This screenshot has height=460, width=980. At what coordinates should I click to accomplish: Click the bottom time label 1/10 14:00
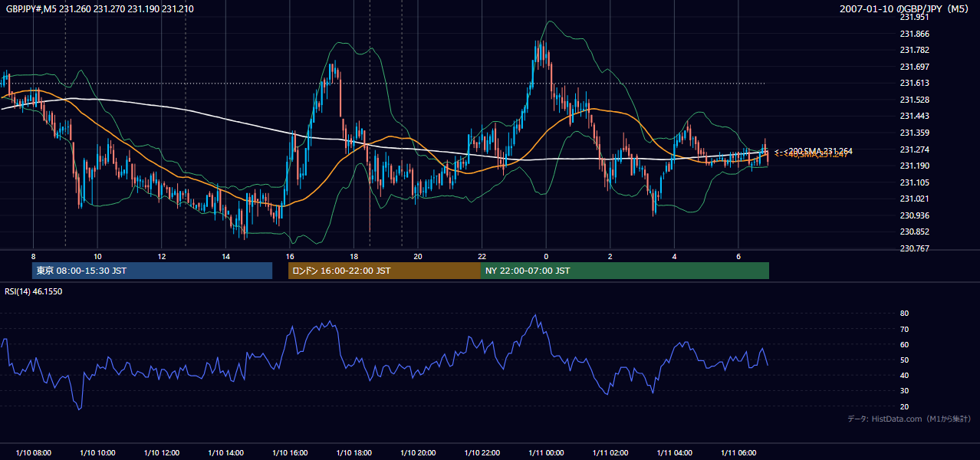point(225,453)
